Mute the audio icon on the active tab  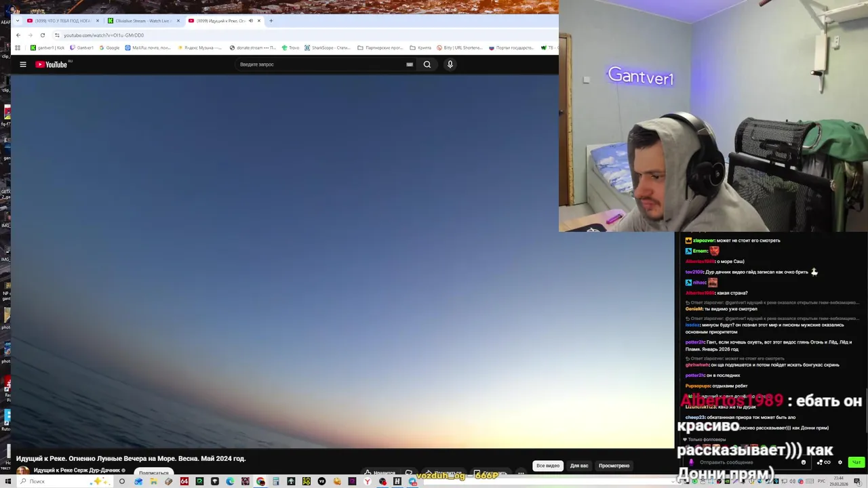(x=251, y=21)
